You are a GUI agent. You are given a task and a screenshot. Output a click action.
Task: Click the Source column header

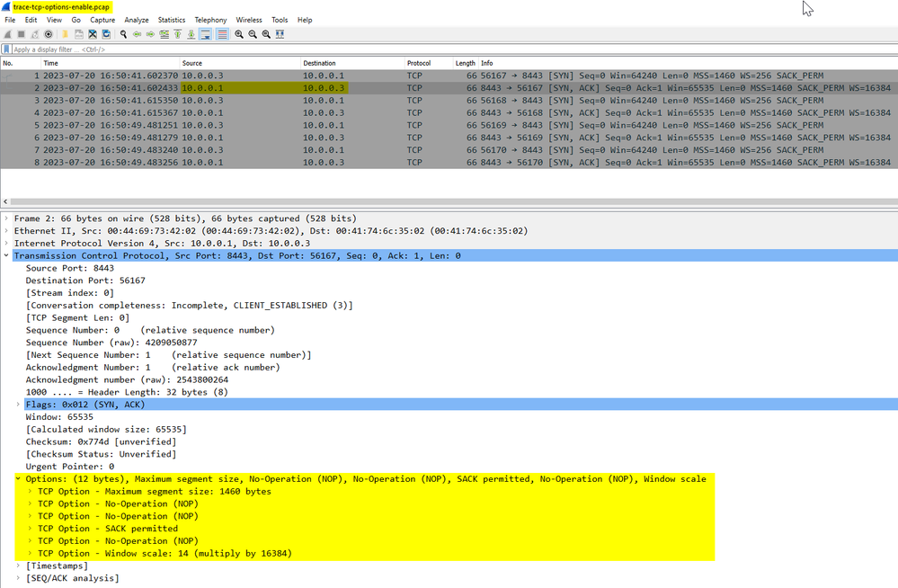[192, 63]
